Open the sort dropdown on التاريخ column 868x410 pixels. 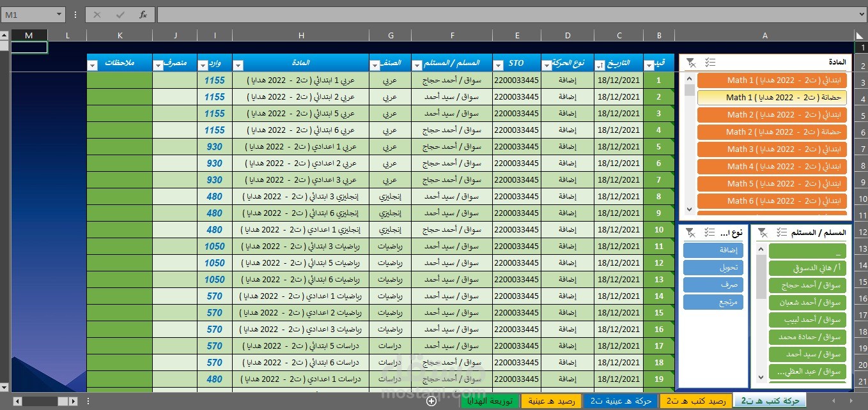(600, 64)
